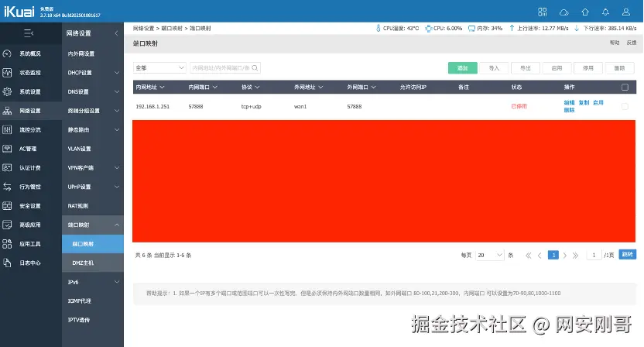Image resolution: width=644 pixels, height=347 pixels.
Task: Click the toolbar 停用 button
Action: pyautogui.click(x=588, y=68)
